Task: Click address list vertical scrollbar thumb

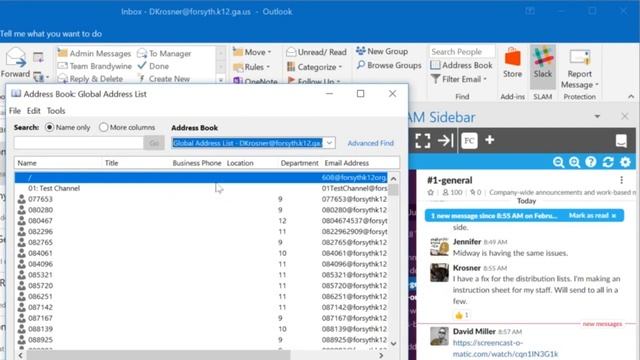Action: tap(393, 190)
